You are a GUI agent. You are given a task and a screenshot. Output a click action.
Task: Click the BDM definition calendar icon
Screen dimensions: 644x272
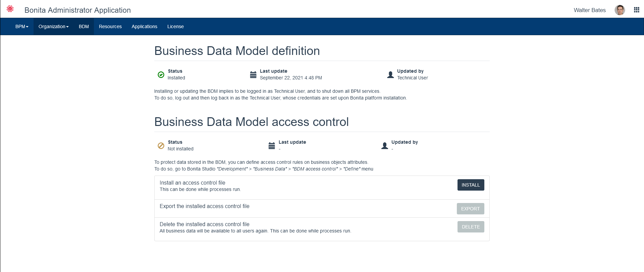click(253, 75)
